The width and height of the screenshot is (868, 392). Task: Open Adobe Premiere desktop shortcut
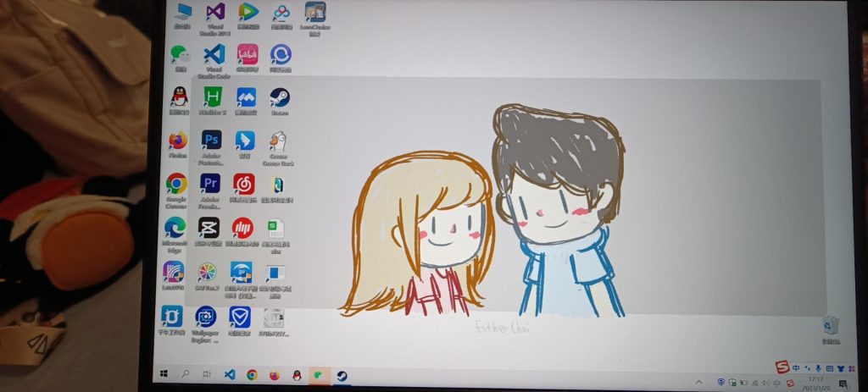coord(210,185)
